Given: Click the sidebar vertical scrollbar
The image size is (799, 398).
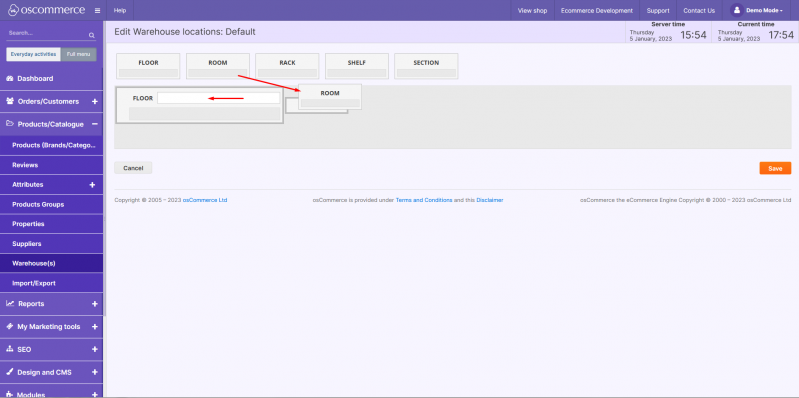Looking at the screenshot, I should [104, 168].
